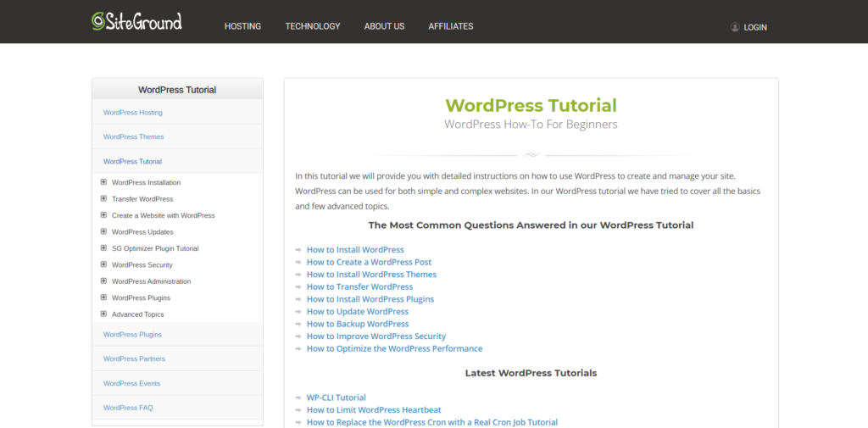This screenshot has height=428, width=868.
Task: Expand the WordPress Administration section
Action: tap(103, 281)
